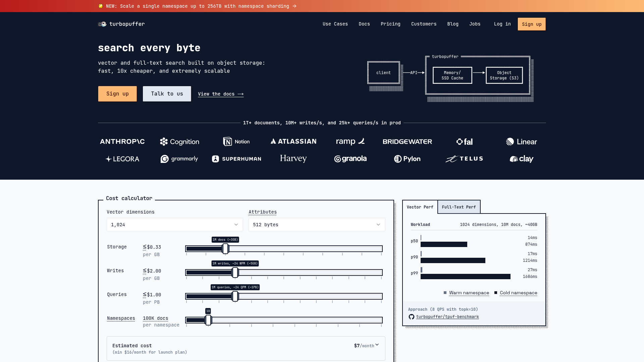Open the Vector dimensions 1,024 dropdown
The height and width of the screenshot is (362, 644).
click(175, 225)
